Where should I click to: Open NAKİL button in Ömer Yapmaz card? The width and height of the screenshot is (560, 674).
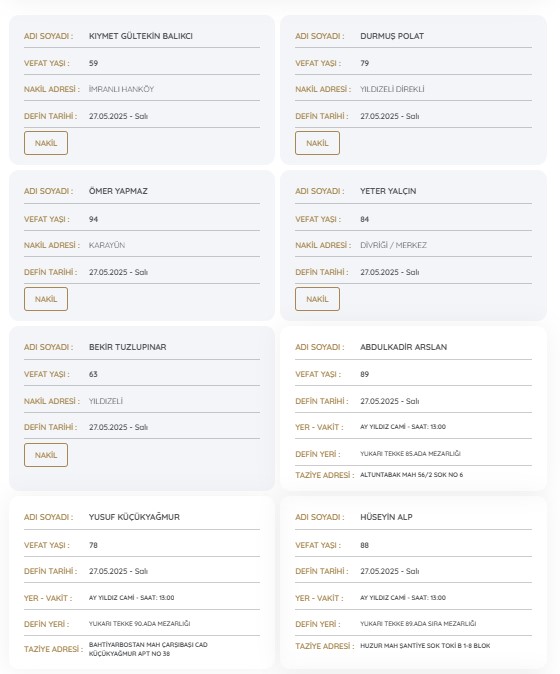(x=46, y=299)
